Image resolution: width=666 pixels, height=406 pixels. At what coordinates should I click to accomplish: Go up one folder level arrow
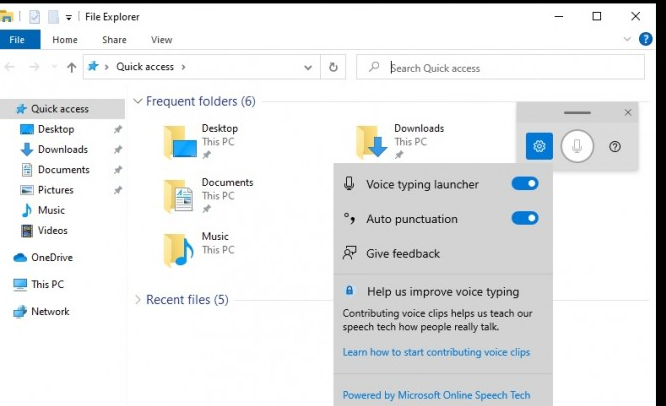[71, 67]
